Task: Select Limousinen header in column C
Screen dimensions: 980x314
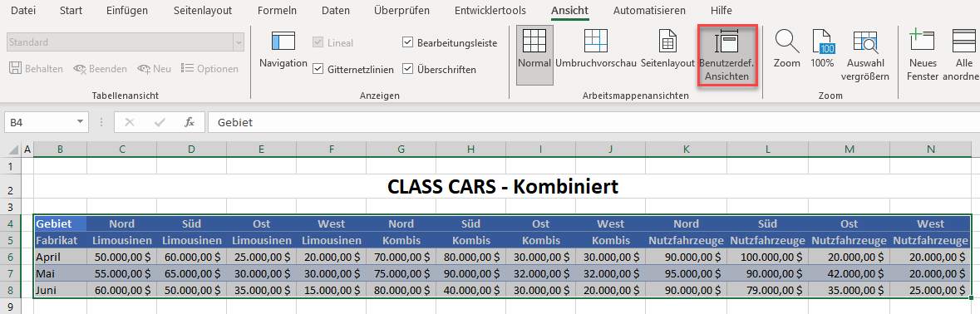Action: point(122,240)
